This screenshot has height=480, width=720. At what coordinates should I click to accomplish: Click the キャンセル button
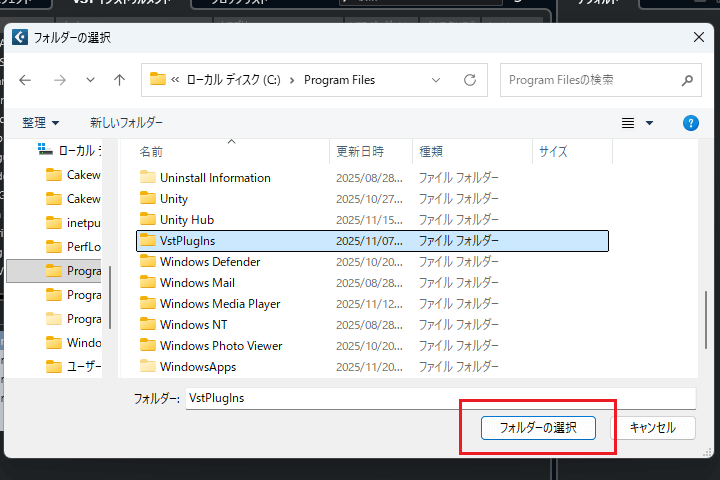point(652,428)
